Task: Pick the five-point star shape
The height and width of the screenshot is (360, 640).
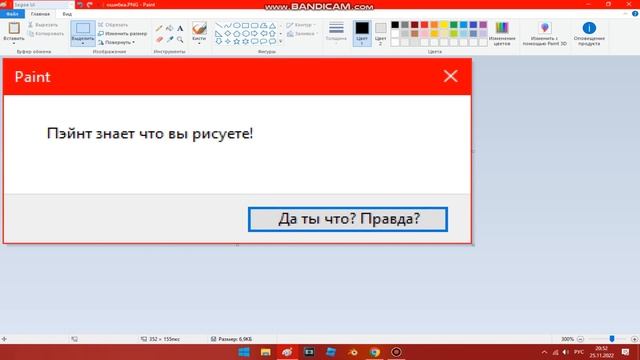Action: click(237, 41)
